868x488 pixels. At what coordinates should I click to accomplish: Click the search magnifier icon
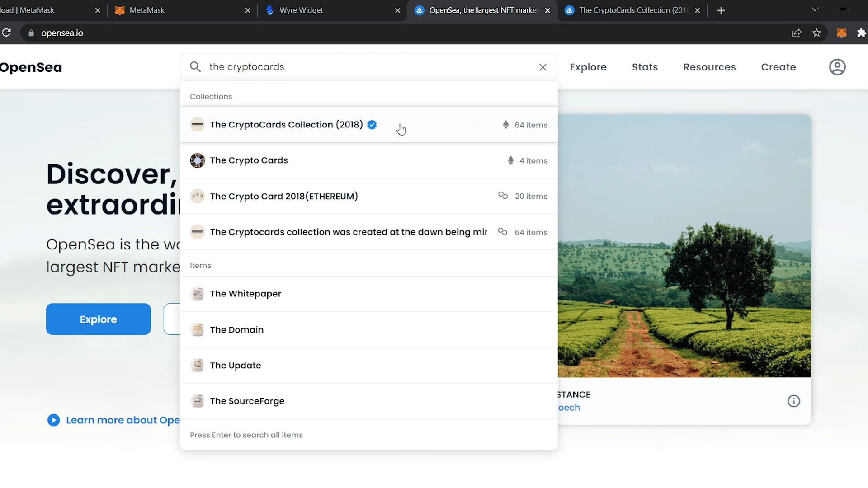coord(195,67)
